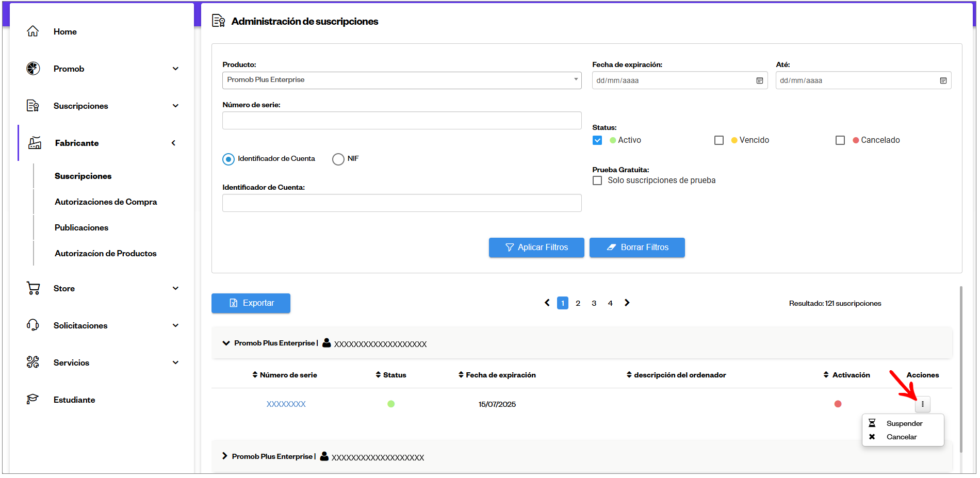Collapse the first Promob Plus Enterprise group
Image resolution: width=980 pixels, height=478 pixels.
[226, 343]
